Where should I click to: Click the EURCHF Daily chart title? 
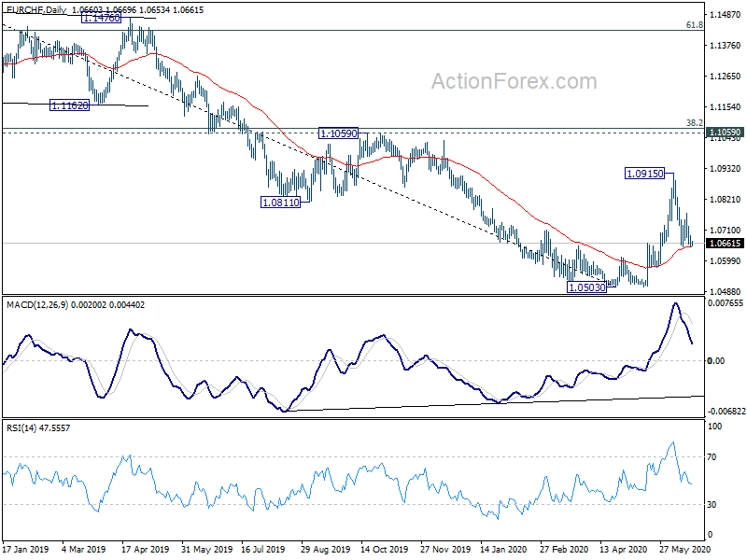36,9
